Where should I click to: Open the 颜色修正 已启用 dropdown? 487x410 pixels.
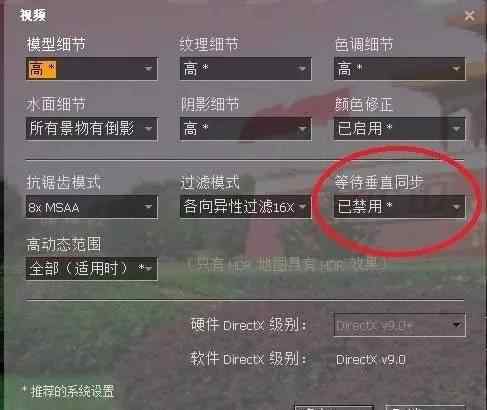[x=399, y=129]
